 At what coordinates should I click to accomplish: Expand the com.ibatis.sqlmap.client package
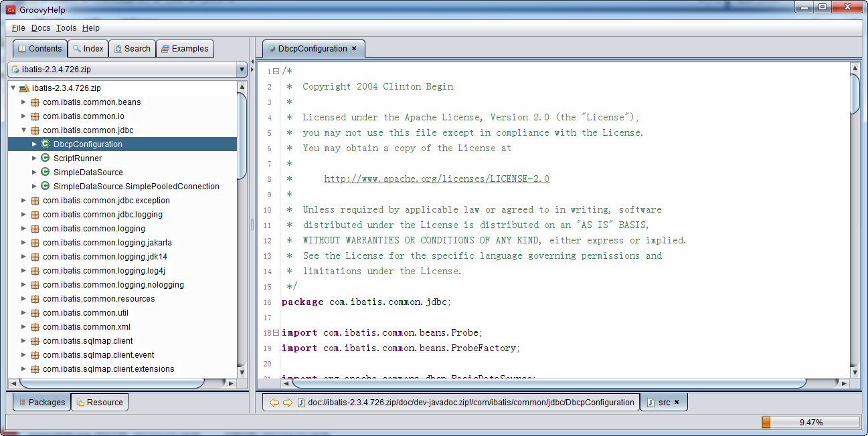(x=23, y=341)
